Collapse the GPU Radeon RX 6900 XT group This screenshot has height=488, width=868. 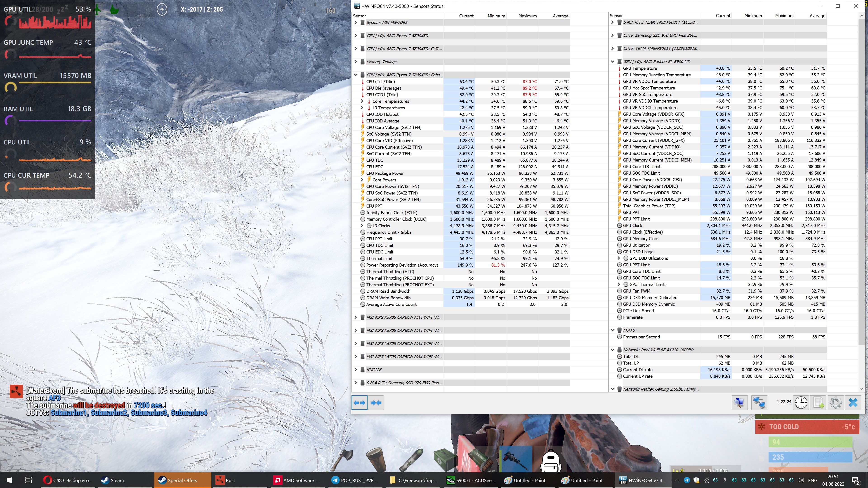tap(612, 62)
